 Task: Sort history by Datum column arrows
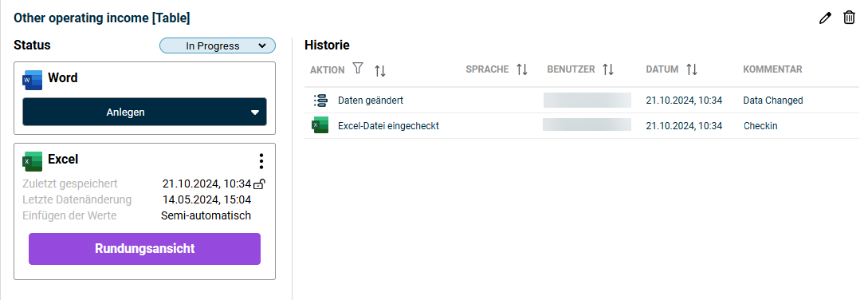pyautogui.click(x=691, y=70)
